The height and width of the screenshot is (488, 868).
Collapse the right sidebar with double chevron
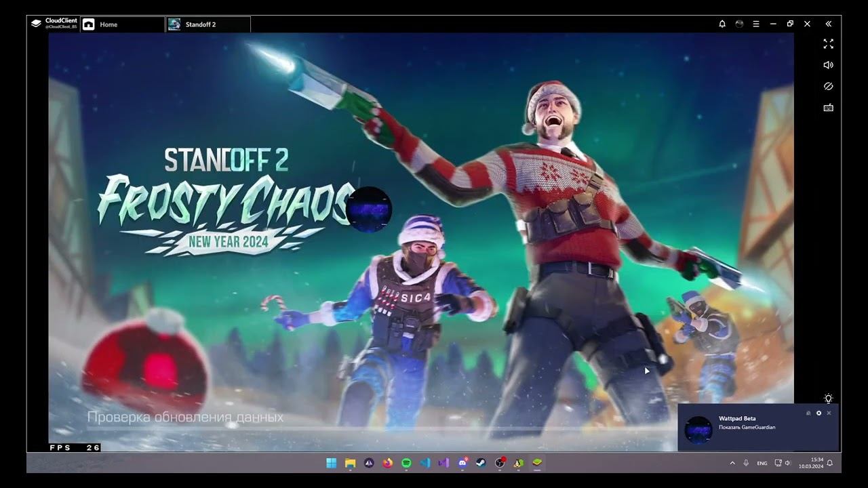(828, 24)
